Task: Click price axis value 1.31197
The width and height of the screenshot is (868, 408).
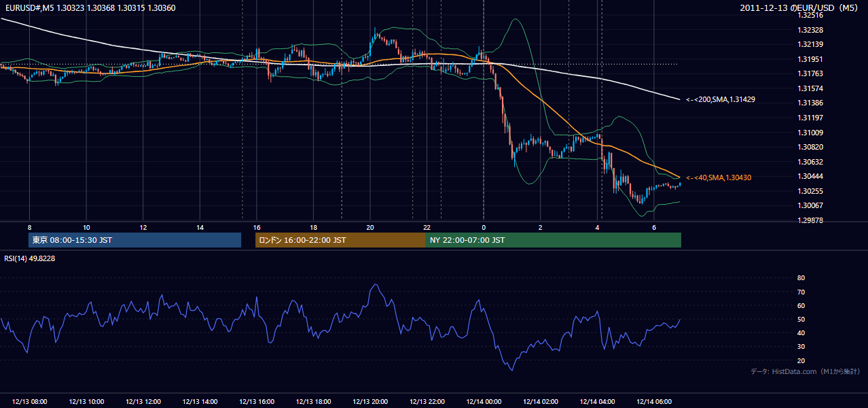Action: (811, 118)
